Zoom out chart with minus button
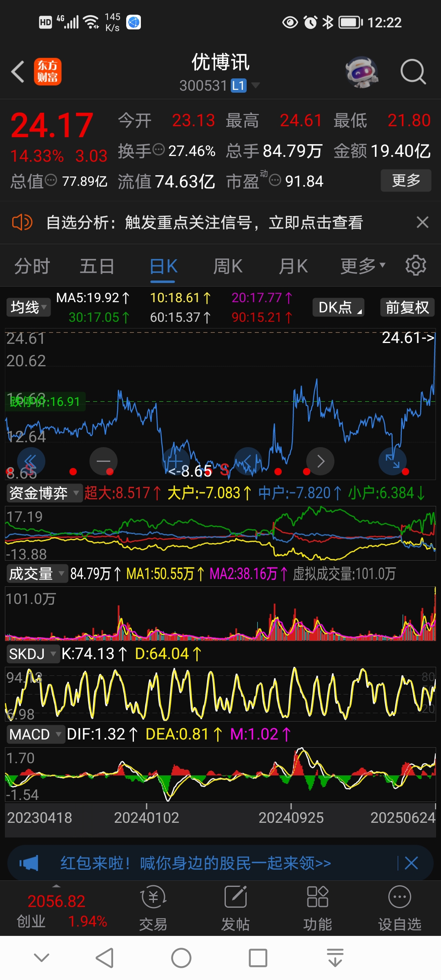 103,461
